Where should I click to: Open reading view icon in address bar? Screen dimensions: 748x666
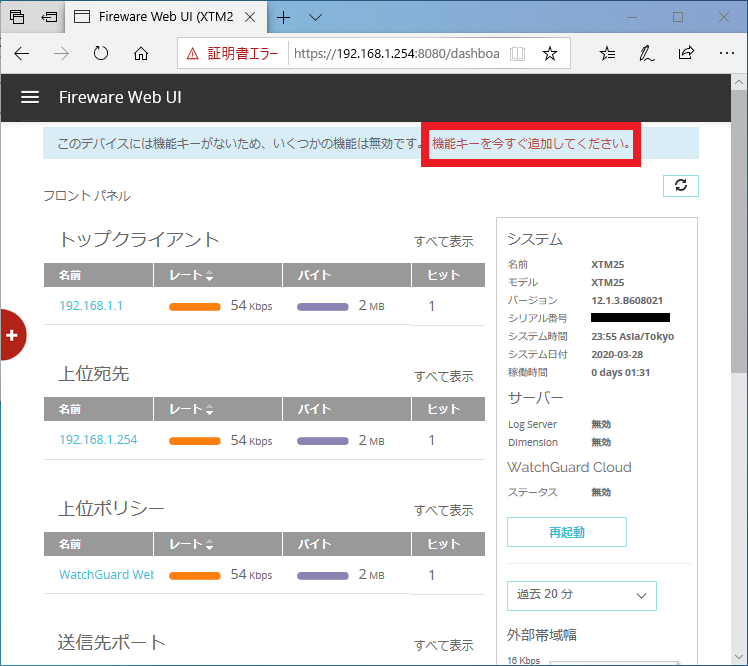[x=518, y=53]
